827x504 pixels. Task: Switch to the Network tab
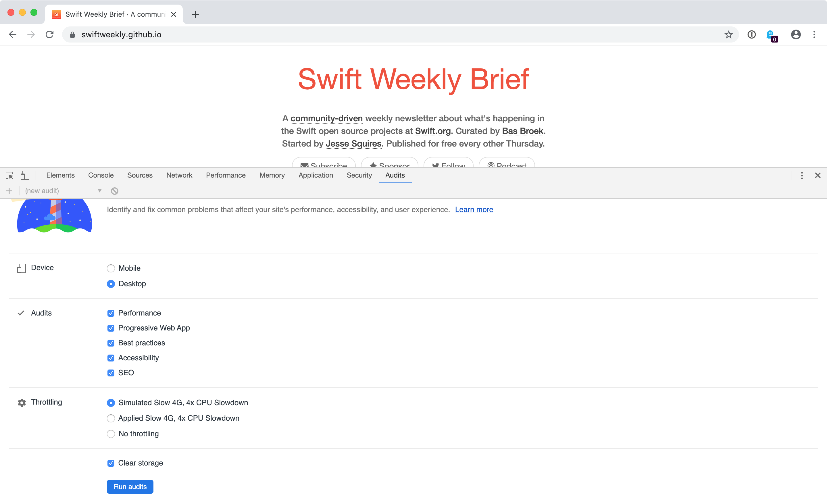tap(179, 175)
